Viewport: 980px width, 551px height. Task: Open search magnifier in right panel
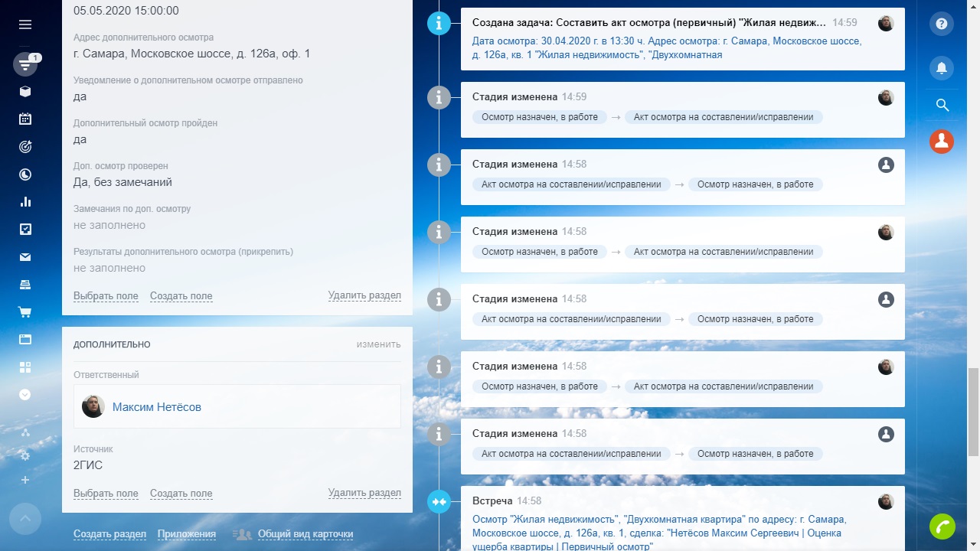pos(942,105)
